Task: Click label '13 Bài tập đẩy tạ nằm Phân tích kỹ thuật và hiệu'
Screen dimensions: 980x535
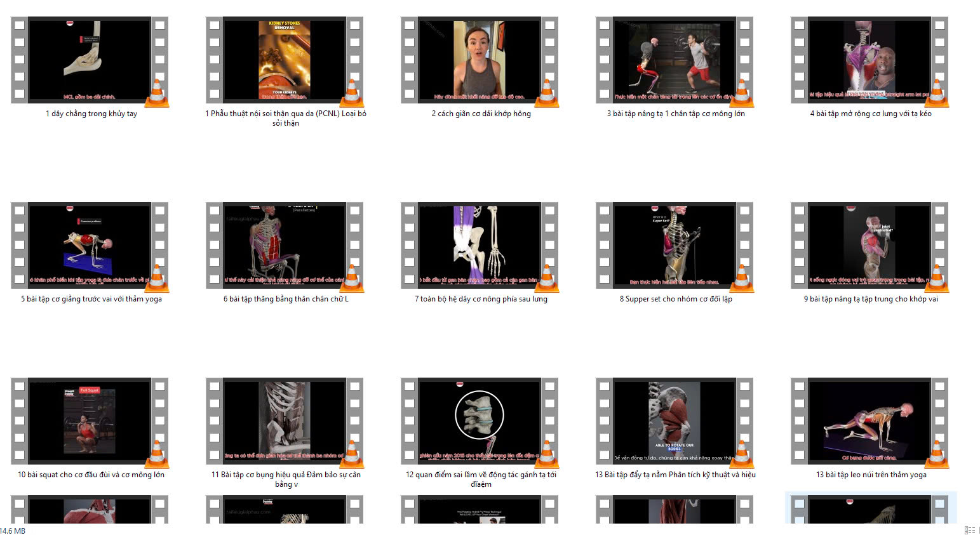Action: 675,475
